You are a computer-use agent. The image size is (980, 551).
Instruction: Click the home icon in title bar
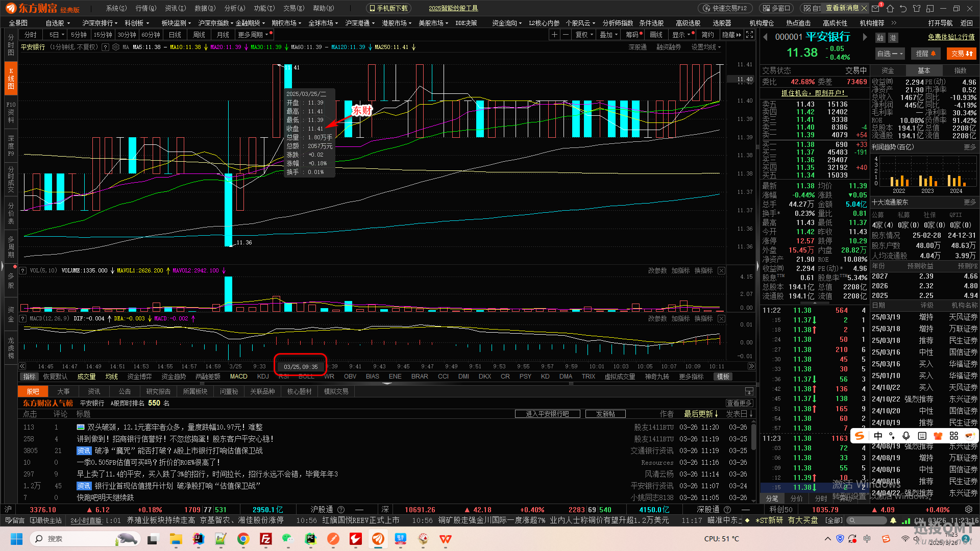[890, 8]
